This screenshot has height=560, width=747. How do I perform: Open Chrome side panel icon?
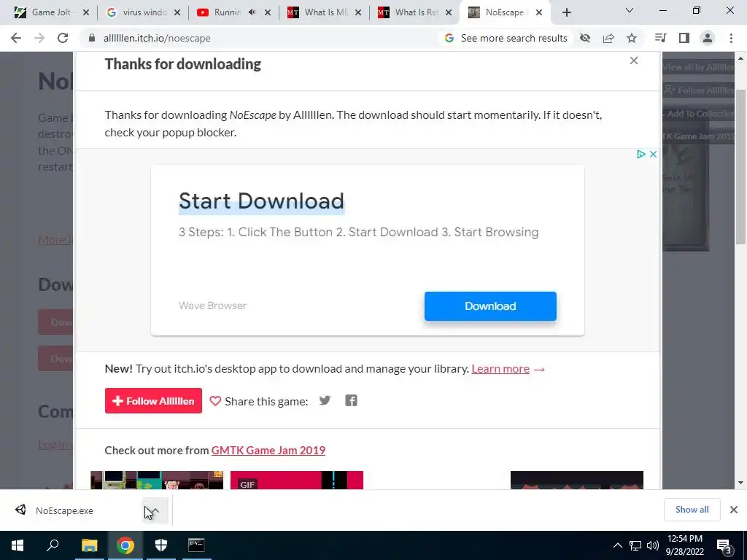684,38
